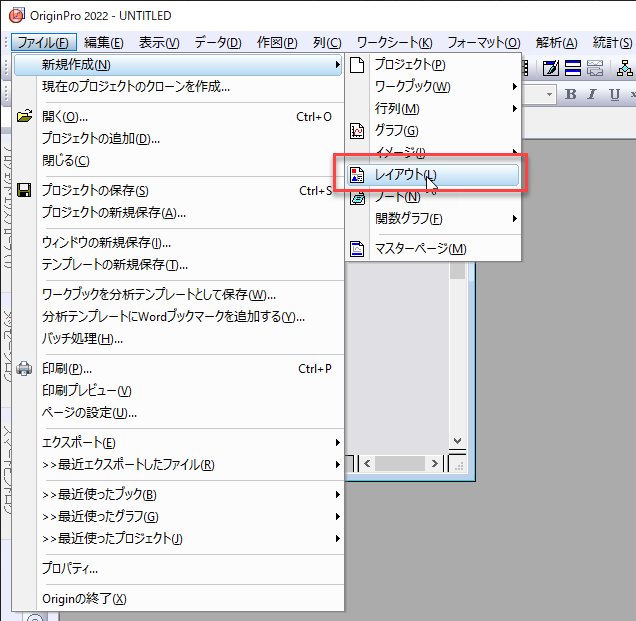Open the 解析(A) menu
The height and width of the screenshot is (621, 636).
556,42
